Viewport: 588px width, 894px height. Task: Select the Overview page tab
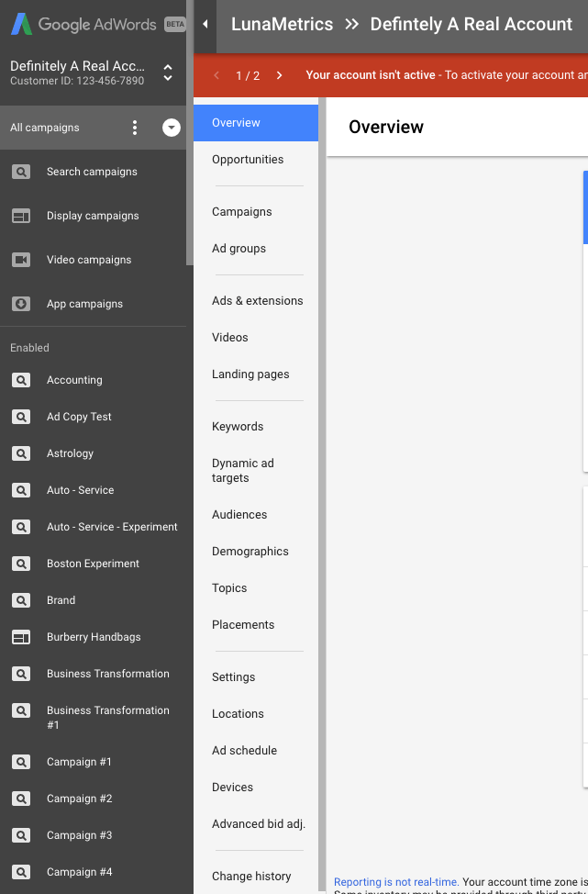tap(256, 123)
